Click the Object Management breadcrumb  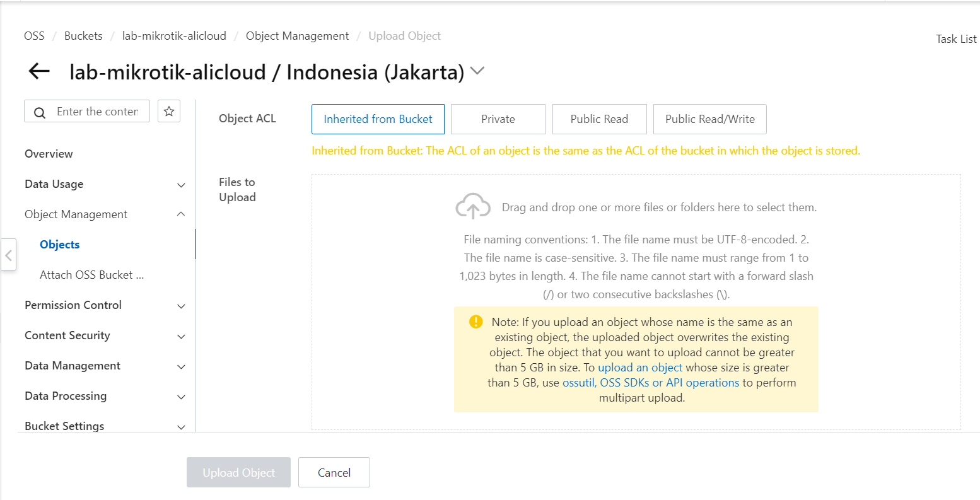(x=297, y=36)
